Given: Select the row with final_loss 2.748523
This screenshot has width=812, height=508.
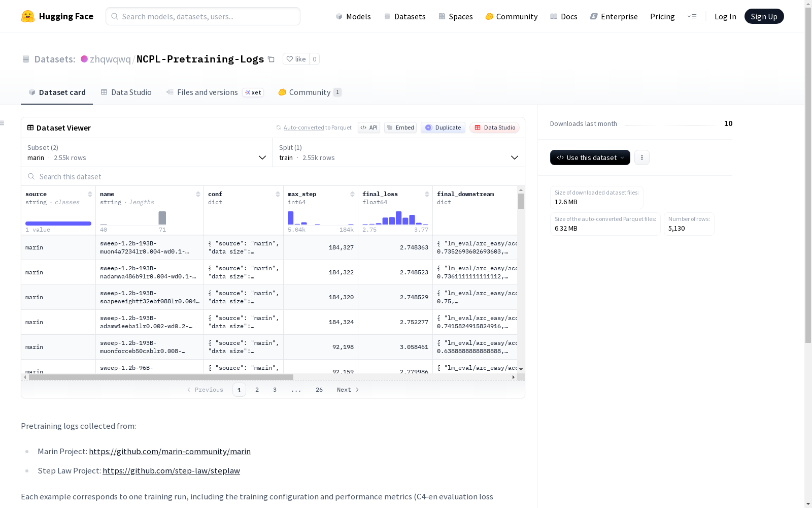Looking at the screenshot, I should click(x=269, y=272).
